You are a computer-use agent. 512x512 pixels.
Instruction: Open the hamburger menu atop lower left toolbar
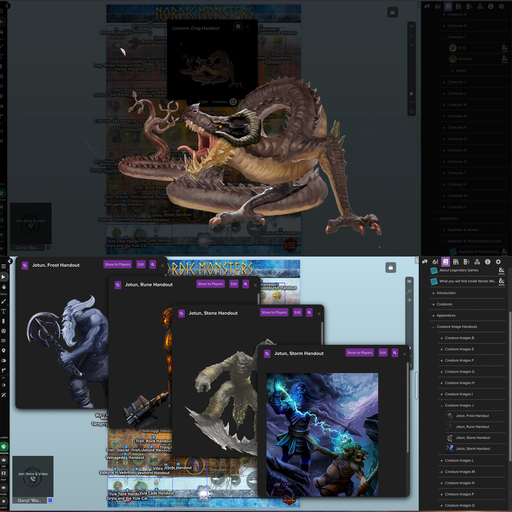[3, 266]
